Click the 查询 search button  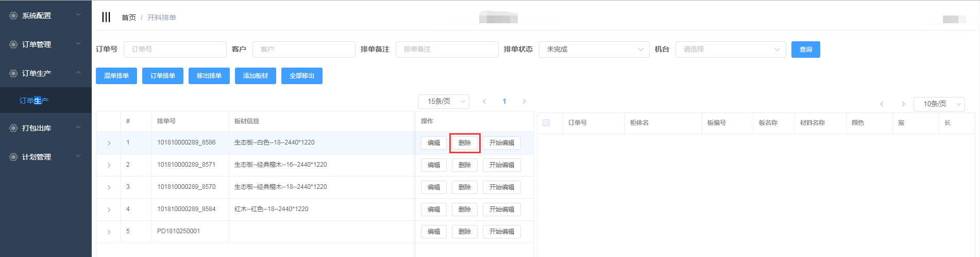pyautogui.click(x=805, y=50)
